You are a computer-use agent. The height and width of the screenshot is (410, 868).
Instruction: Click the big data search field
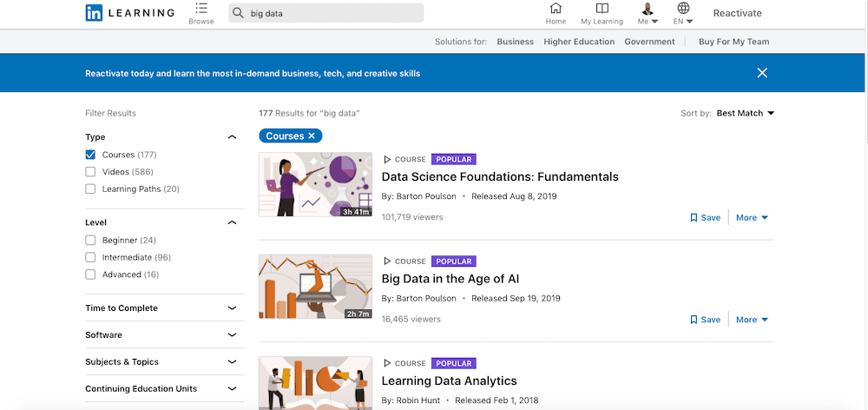(326, 13)
